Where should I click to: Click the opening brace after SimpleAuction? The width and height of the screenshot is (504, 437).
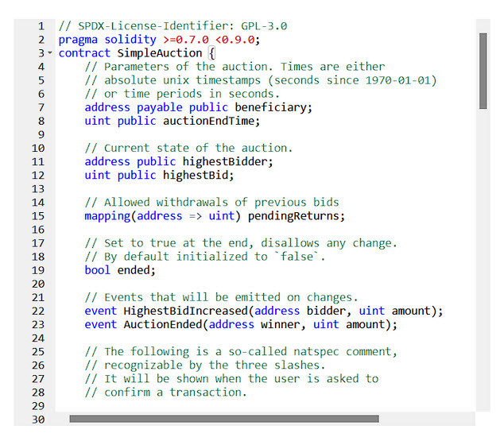[x=212, y=53]
